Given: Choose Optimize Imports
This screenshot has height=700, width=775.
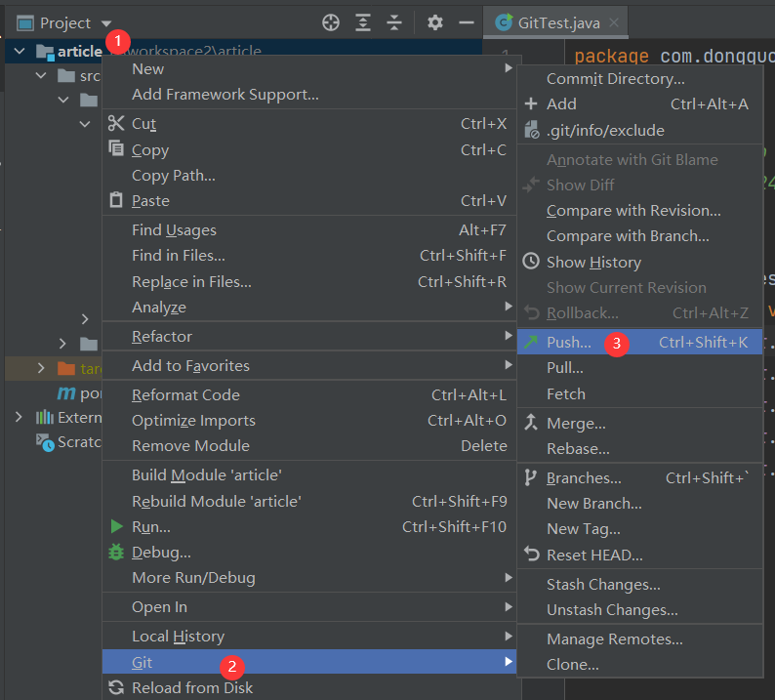Looking at the screenshot, I should (x=309, y=421).
